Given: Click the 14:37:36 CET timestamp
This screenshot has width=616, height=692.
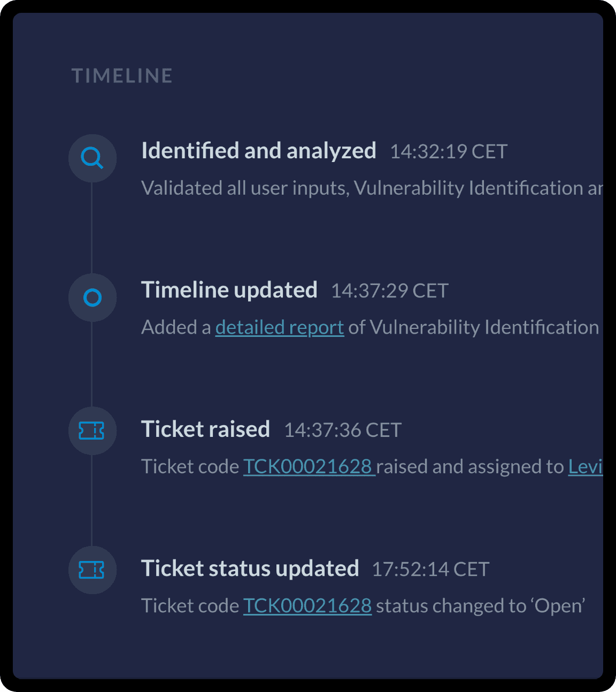Looking at the screenshot, I should [342, 430].
